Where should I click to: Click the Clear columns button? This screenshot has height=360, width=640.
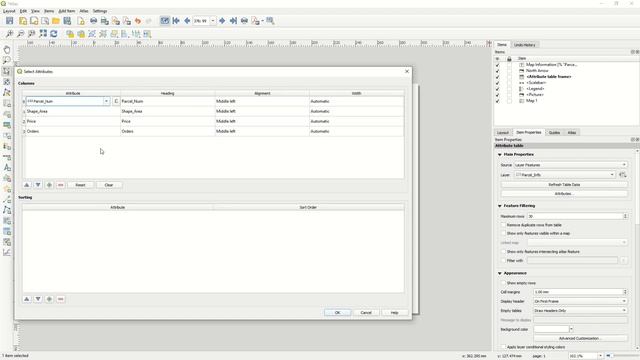click(x=109, y=185)
